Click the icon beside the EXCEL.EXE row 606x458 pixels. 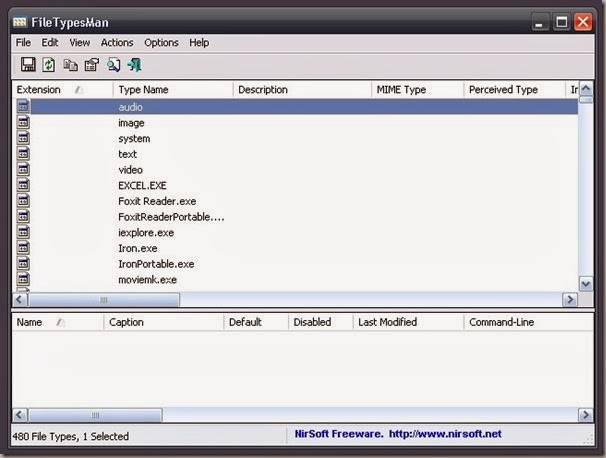click(23, 185)
